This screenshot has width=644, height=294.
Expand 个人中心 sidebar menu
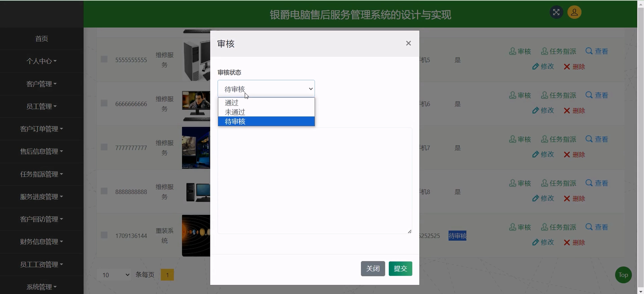42,61
